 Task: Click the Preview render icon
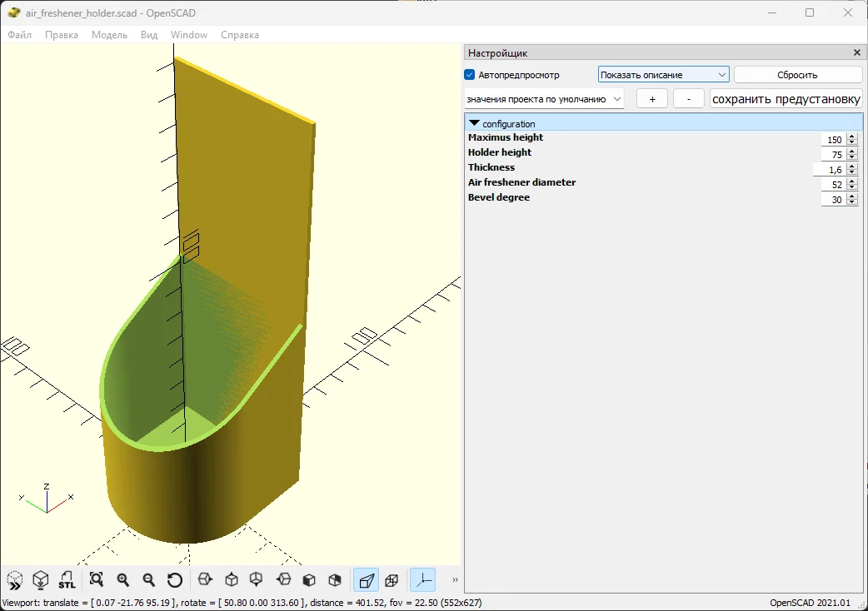(x=15, y=580)
